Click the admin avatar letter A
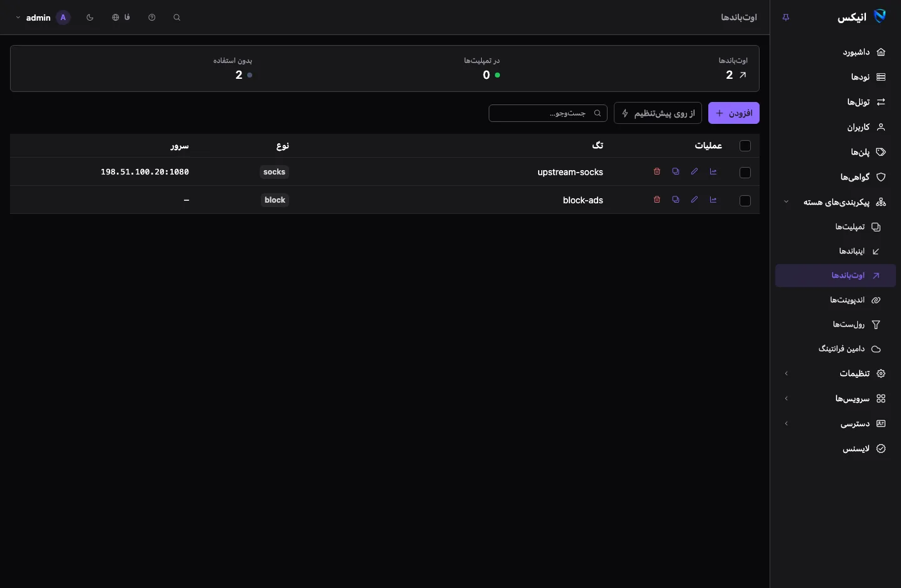The height and width of the screenshot is (588, 901). pos(63,18)
